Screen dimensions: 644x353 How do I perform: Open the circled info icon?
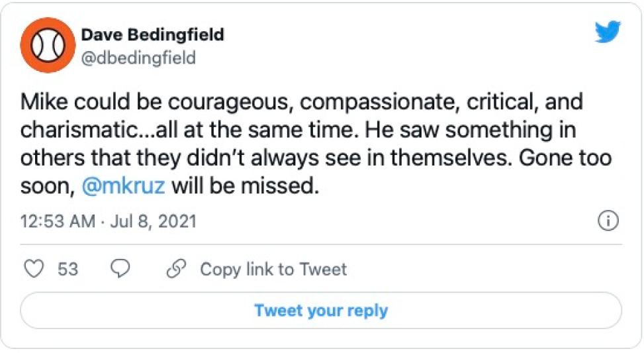(x=608, y=221)
